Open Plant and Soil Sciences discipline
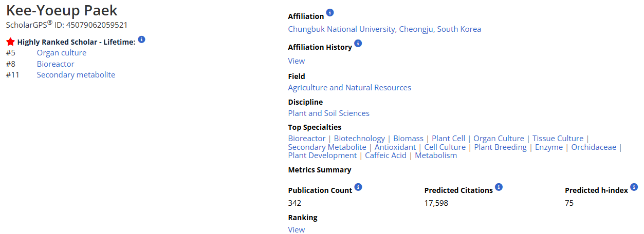 point(328,113)
